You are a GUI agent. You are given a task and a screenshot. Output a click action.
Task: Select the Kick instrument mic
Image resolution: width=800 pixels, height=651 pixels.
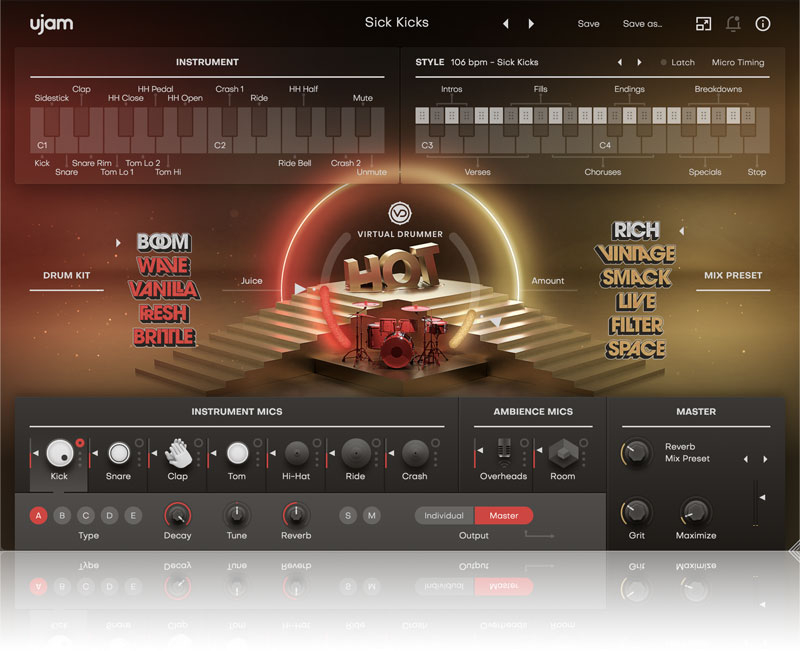61,453
